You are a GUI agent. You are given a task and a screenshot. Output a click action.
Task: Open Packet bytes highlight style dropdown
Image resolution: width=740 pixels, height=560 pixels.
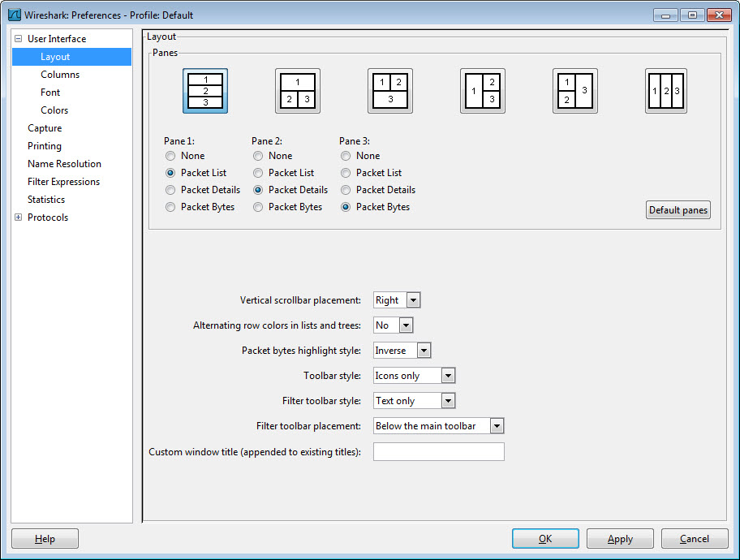coord(402,351)
